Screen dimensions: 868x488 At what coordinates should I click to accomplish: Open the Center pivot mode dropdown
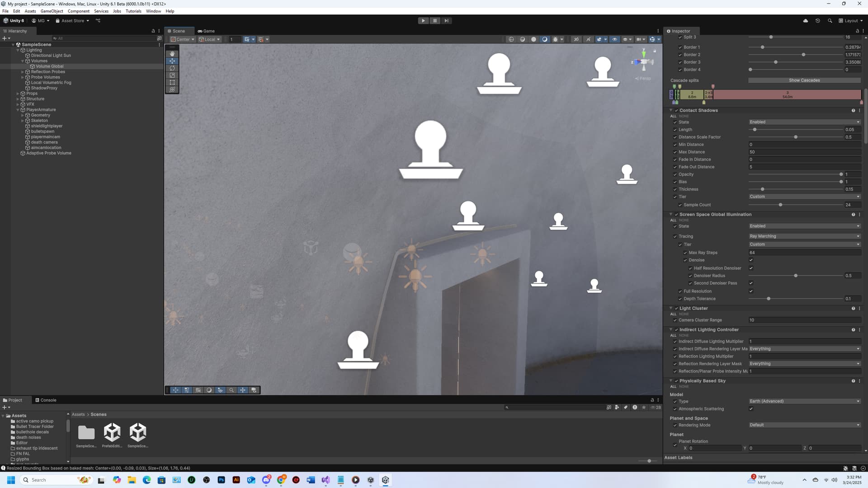(182, 39)
